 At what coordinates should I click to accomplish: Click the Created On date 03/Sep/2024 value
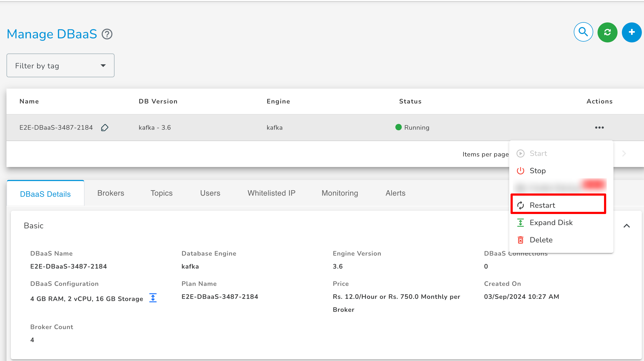(521, 297)
